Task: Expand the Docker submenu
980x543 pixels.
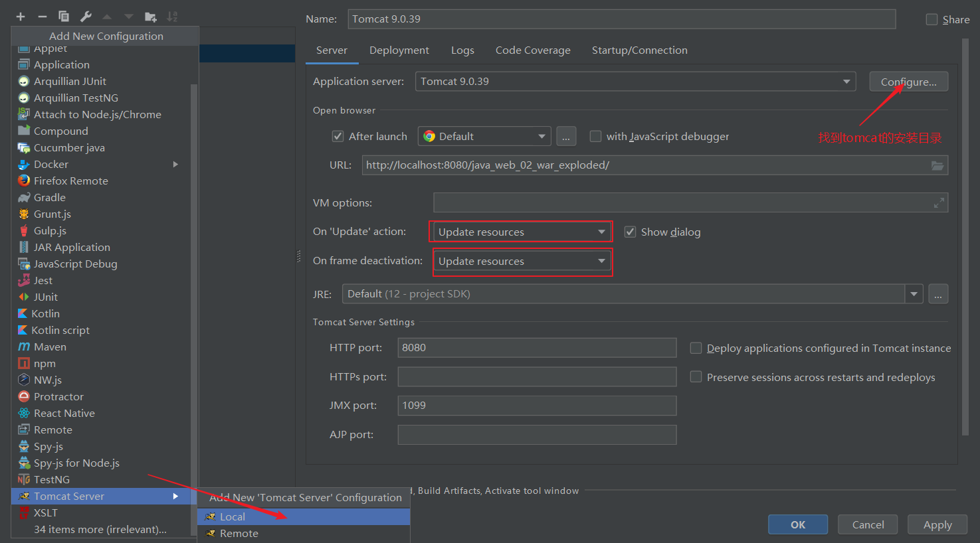Action: point(175,164)
